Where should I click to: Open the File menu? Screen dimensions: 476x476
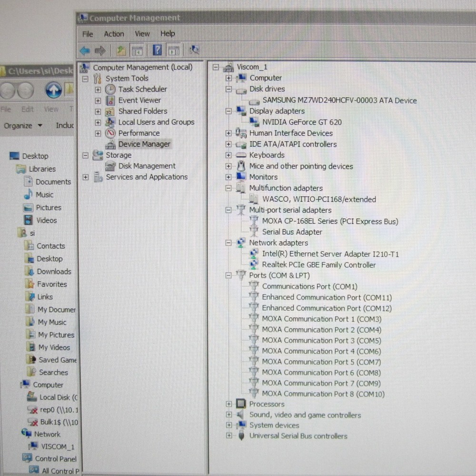[x=87, y=33]
